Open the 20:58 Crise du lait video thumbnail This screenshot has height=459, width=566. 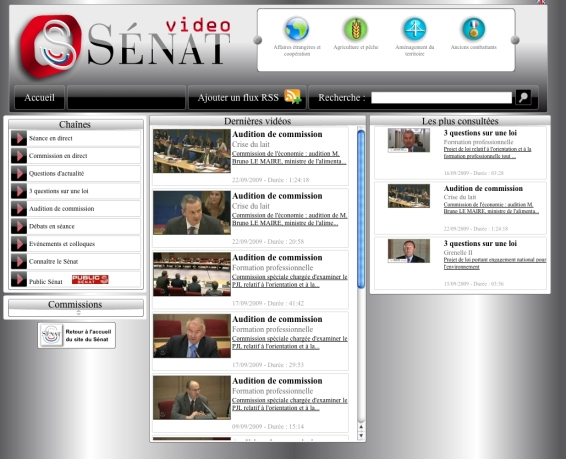pos(192,213)
